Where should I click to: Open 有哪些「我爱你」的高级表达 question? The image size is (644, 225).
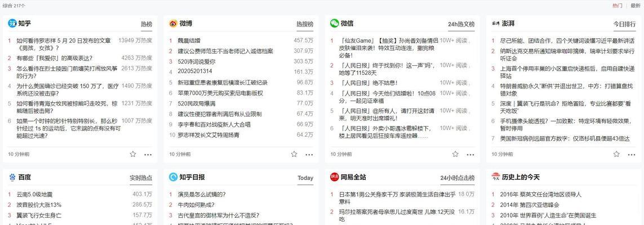coord(54,58)
